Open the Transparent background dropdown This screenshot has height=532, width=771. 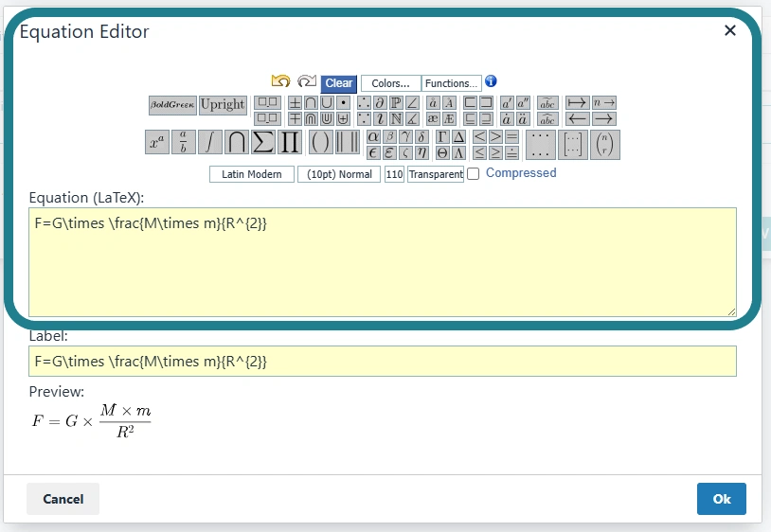[x=436, y=174]
